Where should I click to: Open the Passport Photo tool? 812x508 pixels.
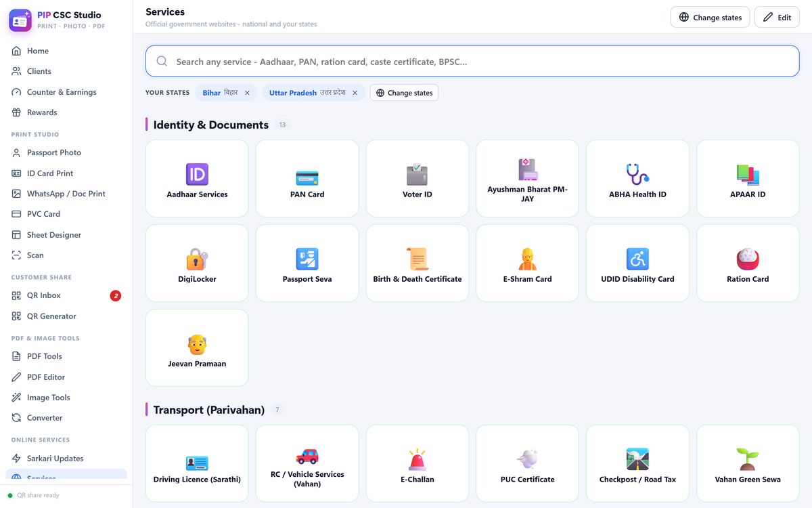click(x=66, y=152)
